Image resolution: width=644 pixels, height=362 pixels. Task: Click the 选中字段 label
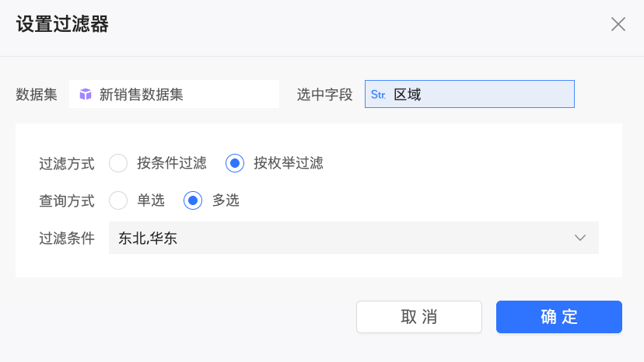pos(325,95)
